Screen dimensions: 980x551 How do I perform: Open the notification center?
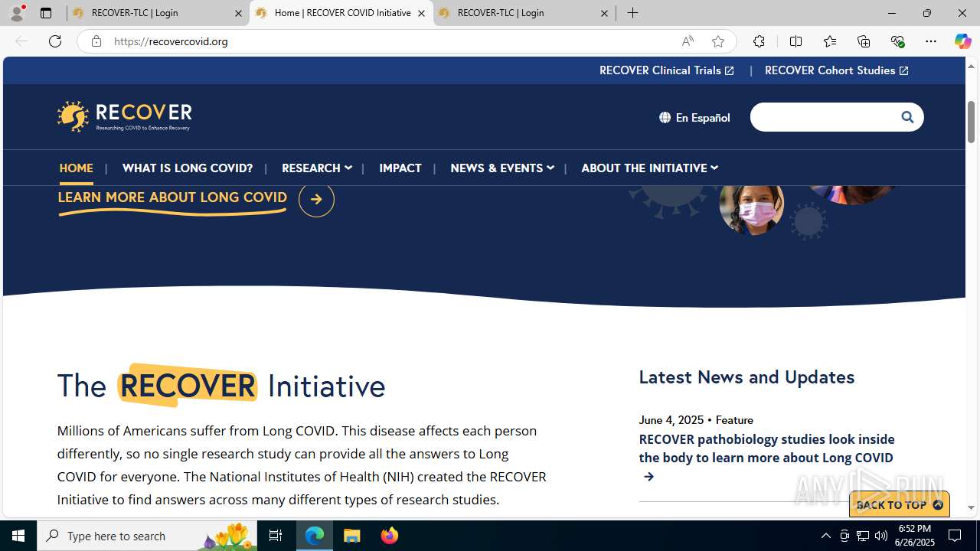(955, 536)
